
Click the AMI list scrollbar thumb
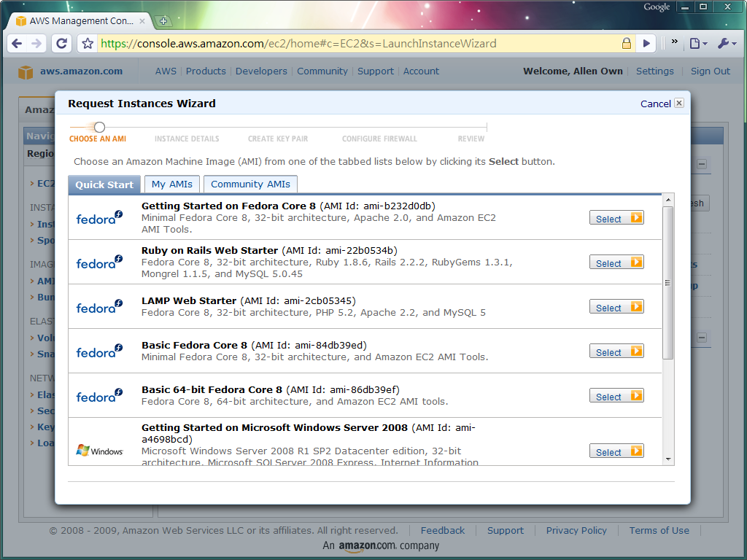(668, 283)
